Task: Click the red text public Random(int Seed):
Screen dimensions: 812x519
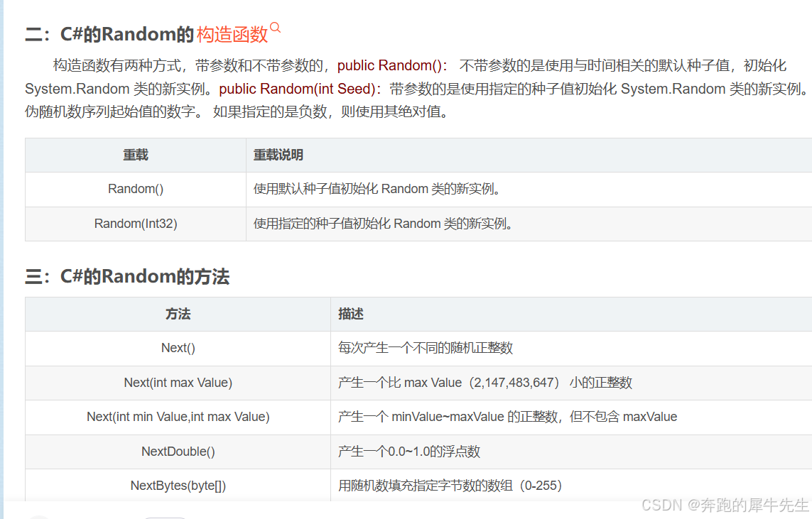Action: point(300,89)
